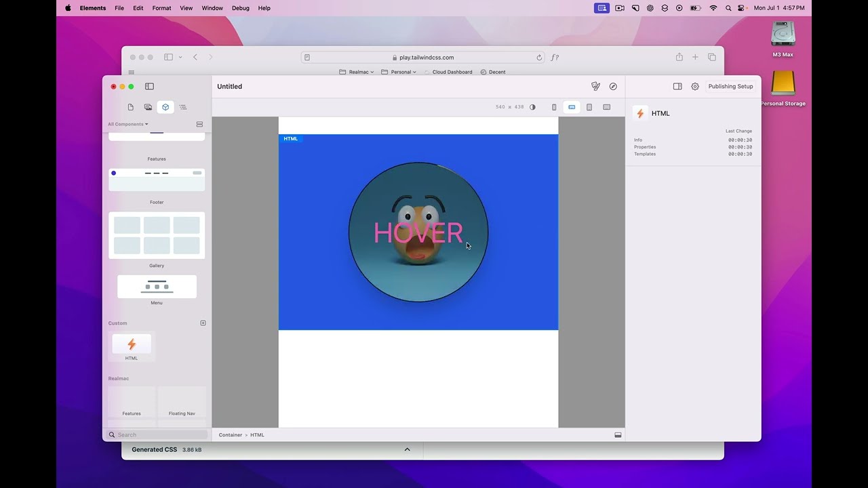This screenshot has width=868, height=488.
Task: Open the Format menu
Action: pos(161,8)
